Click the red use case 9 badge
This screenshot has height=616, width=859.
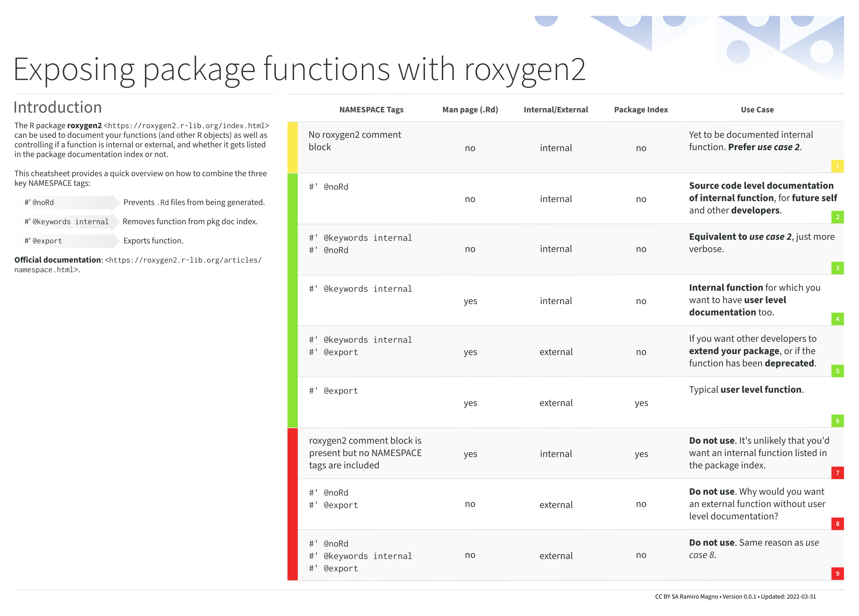pos(837,574)
